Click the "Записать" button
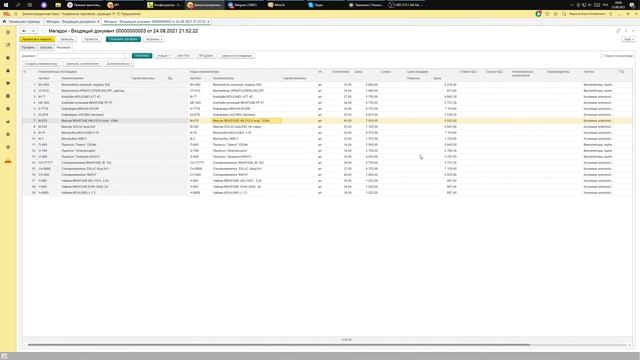 [67, 39]
